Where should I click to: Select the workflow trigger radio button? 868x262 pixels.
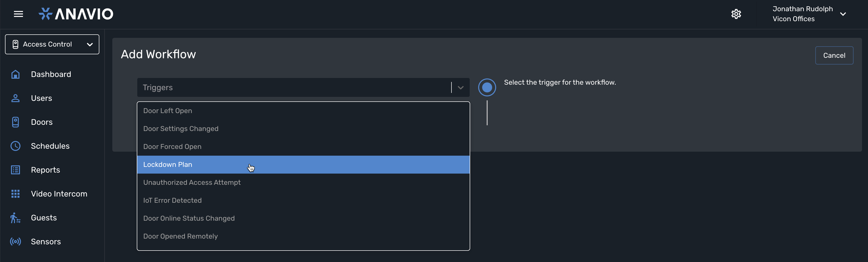(x=487, y=87)
